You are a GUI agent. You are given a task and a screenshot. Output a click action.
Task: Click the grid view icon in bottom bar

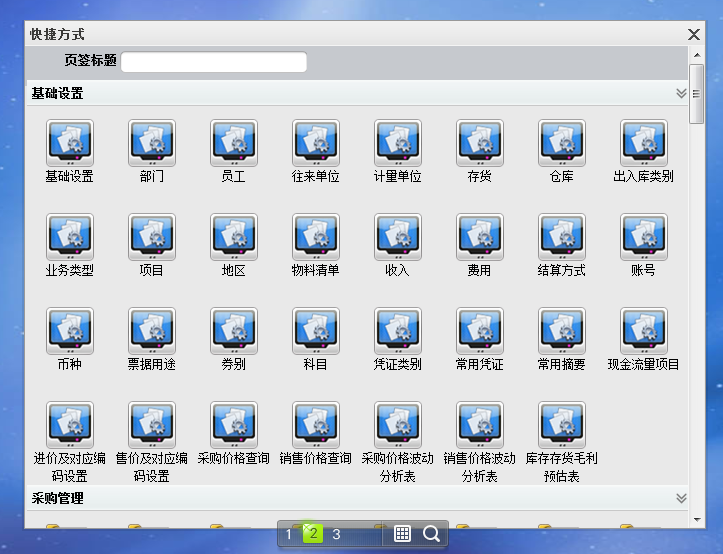click(x=402, y=534)
